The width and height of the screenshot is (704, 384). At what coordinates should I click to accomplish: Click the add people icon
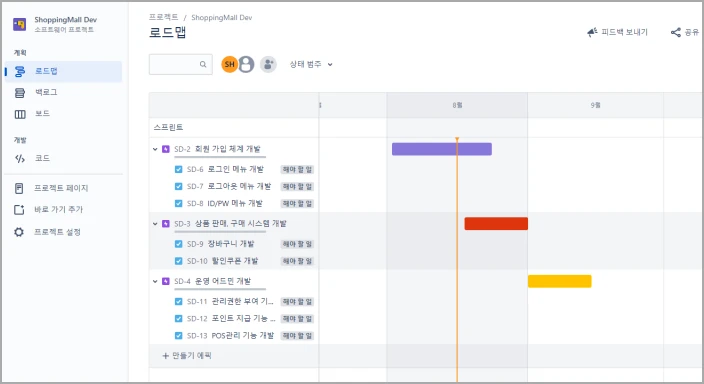coord(268,64)
